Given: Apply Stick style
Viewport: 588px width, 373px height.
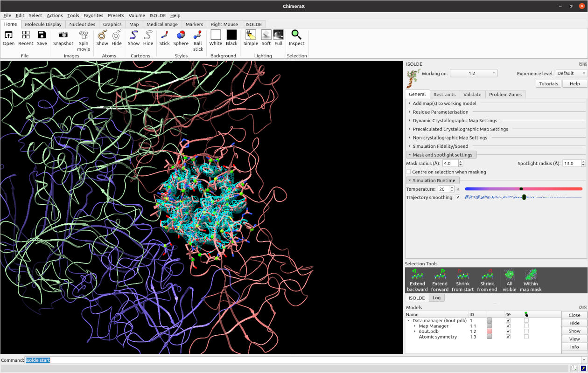Looking at the screenshot, I should 164,38.
